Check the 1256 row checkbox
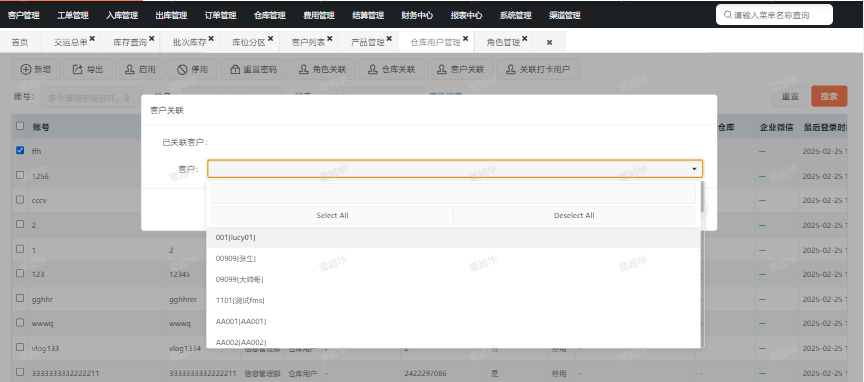864x382 pixels. [20, 175]
